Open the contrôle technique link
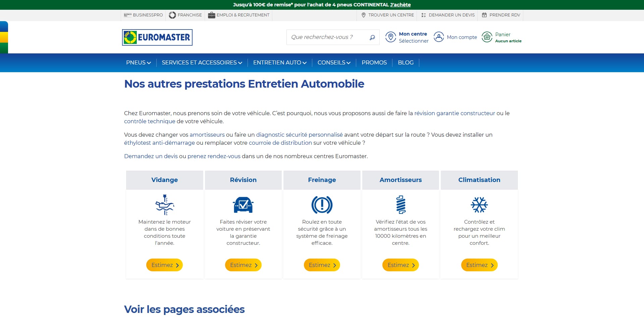This screenshot has width=644, height=320. click(x=150, y=121)
